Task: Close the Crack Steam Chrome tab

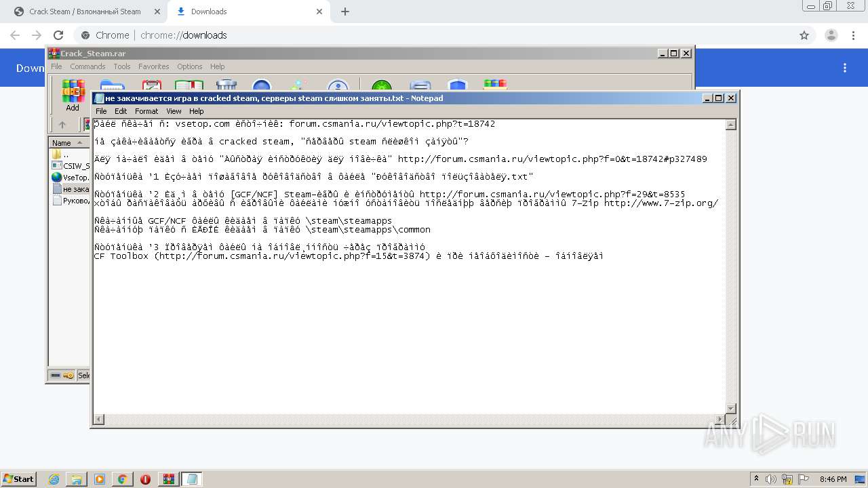Action: (157, 12)
